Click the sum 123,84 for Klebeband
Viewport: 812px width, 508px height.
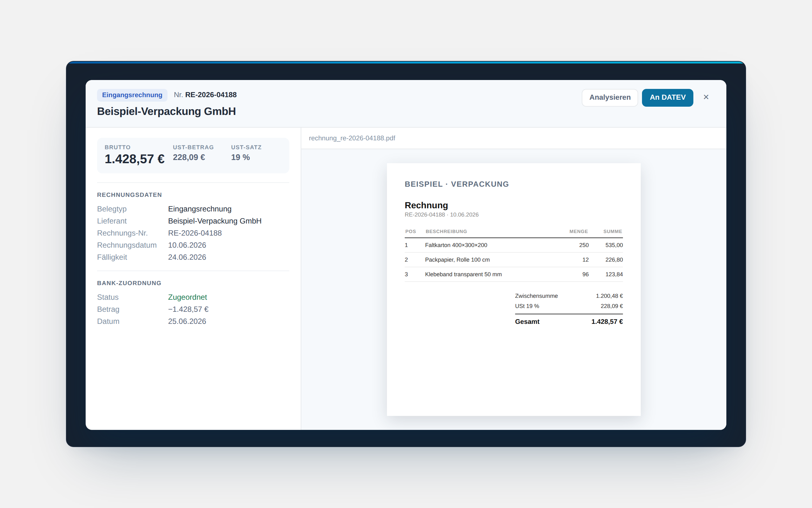pyautogui.click(x=614, y=275)
